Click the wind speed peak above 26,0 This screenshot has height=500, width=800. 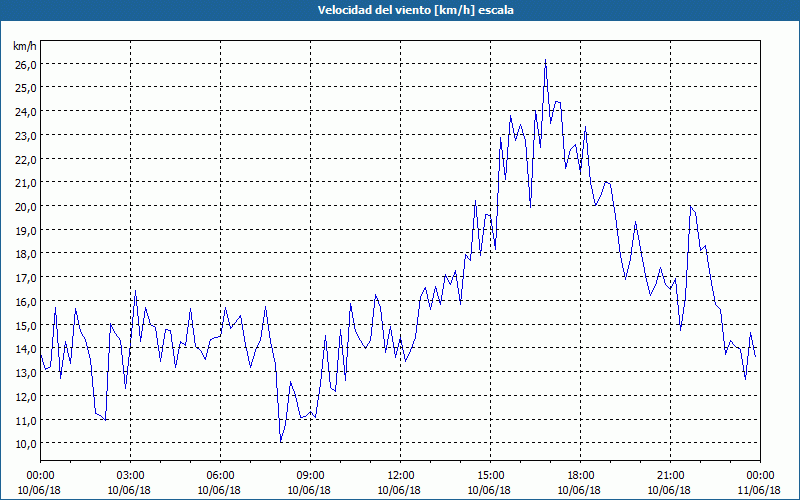pos(545,60)
